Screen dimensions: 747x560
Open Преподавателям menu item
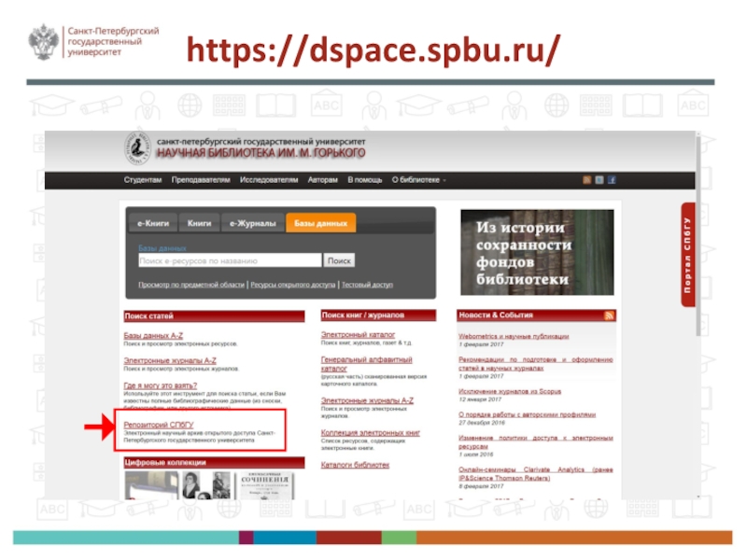pyautogui.click(x=201, y=180)
